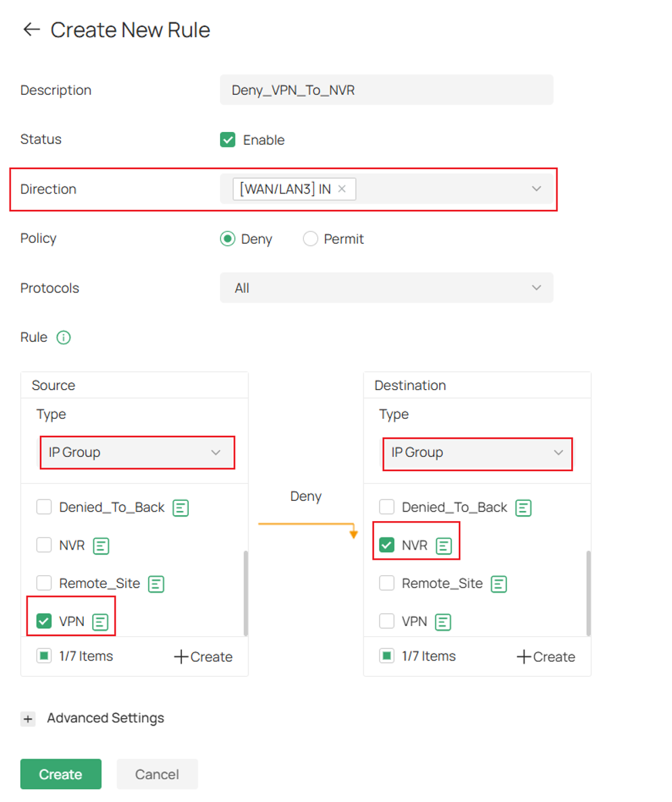The image size is (672, 802).
Task: Click the Destination '1/7 Items' count text
Action: tap(428, 656)
